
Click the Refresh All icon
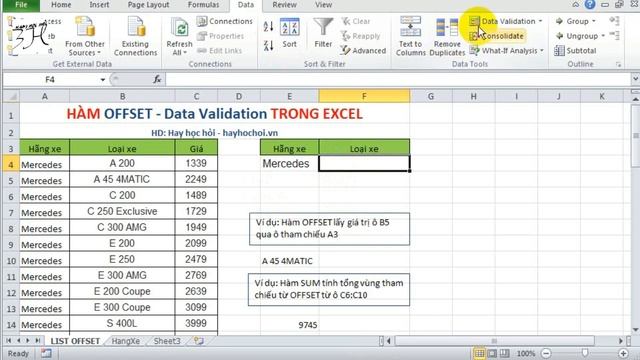(179, 28)
